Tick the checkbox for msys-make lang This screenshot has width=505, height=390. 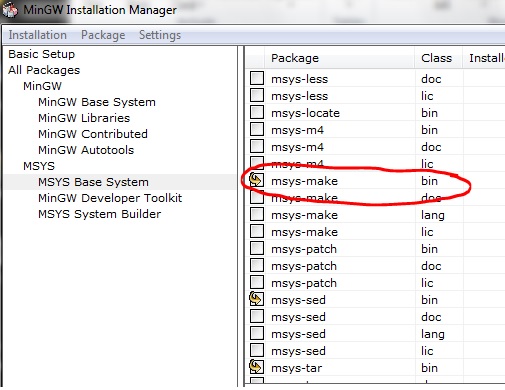(257, 214)
